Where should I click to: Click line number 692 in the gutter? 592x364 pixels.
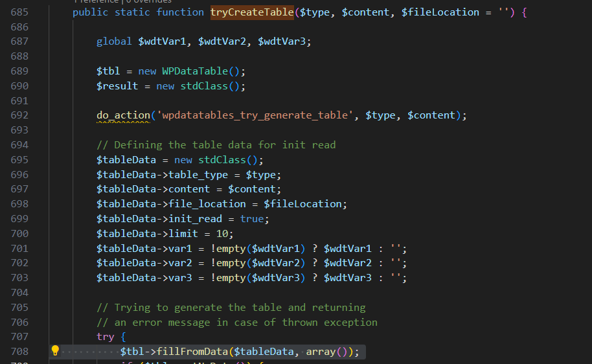[x=19, y=115]
